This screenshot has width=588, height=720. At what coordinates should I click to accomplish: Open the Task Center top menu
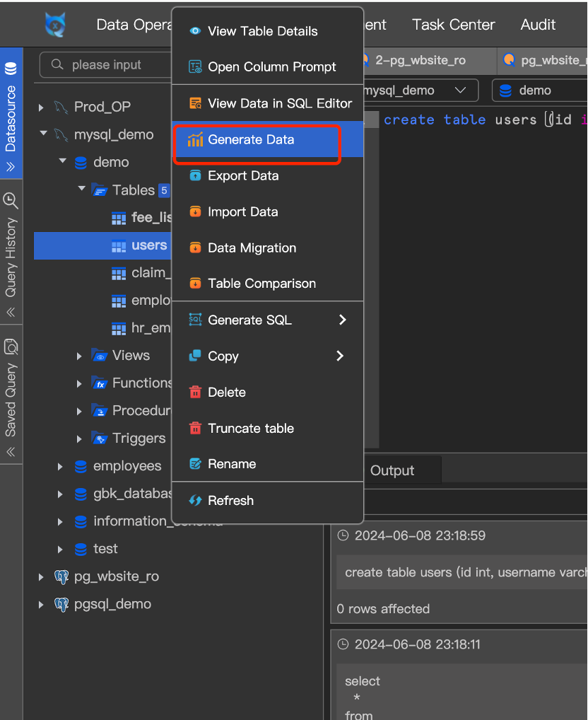click(453, 24)
